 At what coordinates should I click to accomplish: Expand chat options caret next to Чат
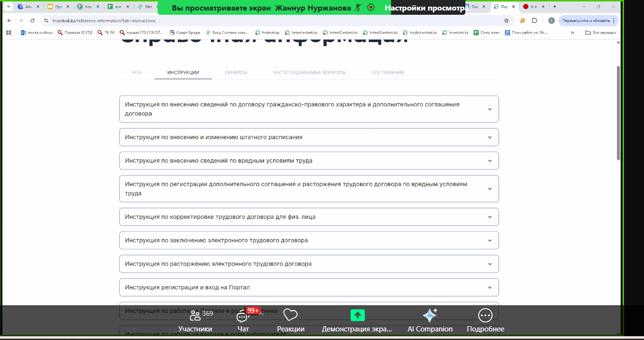tap(261, 314)
